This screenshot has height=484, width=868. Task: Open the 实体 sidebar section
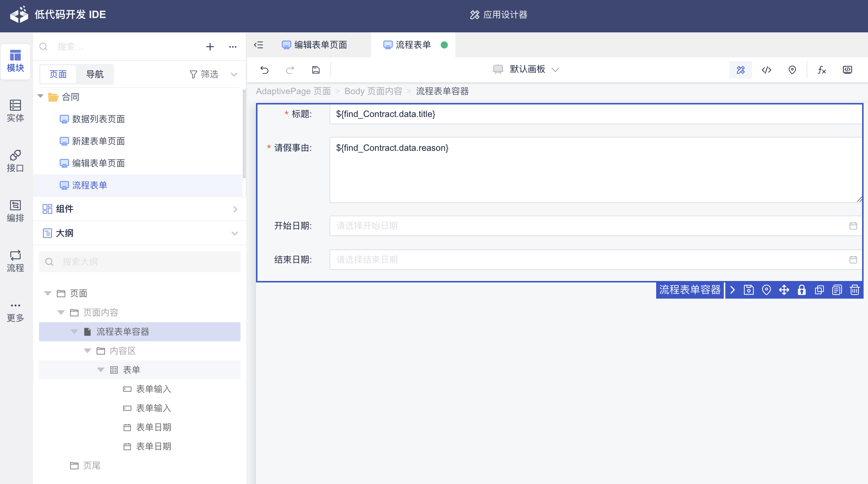point(15,111)
